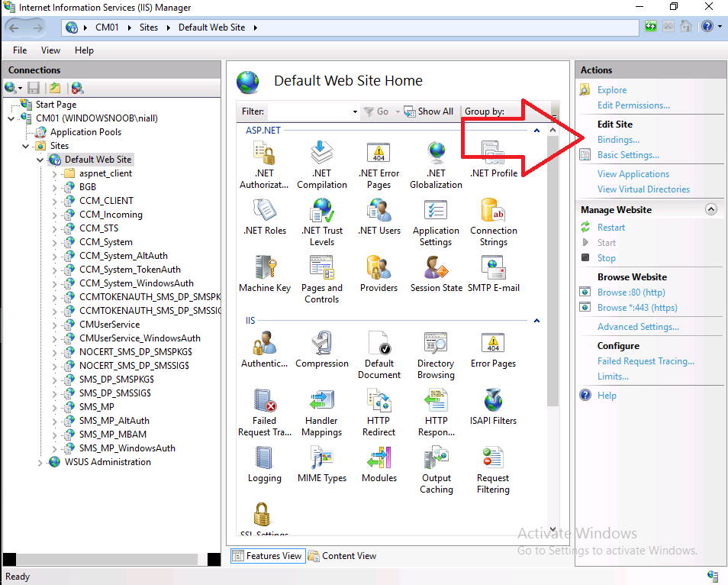Open Application Settings
This screenshot has width=728, height=585.
(436, 222)
